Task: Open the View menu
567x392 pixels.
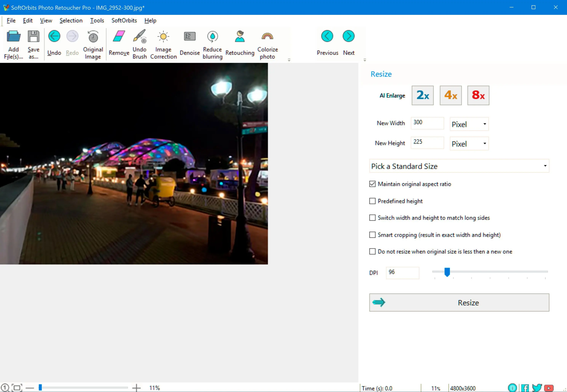Action: point(45,20)
